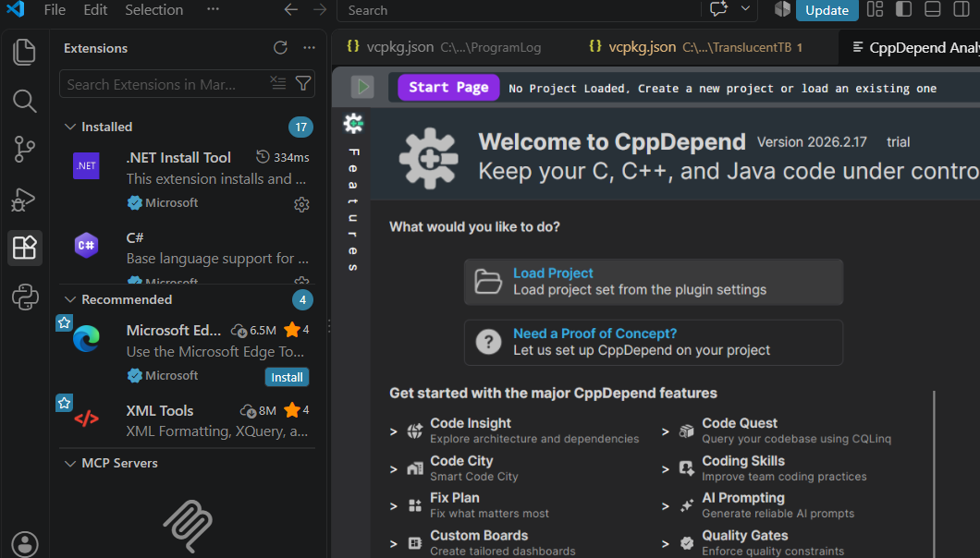Open Run and Debug view
Image resolution: width=980 pixels, height=558 pixels.
(x=24, y=200)
